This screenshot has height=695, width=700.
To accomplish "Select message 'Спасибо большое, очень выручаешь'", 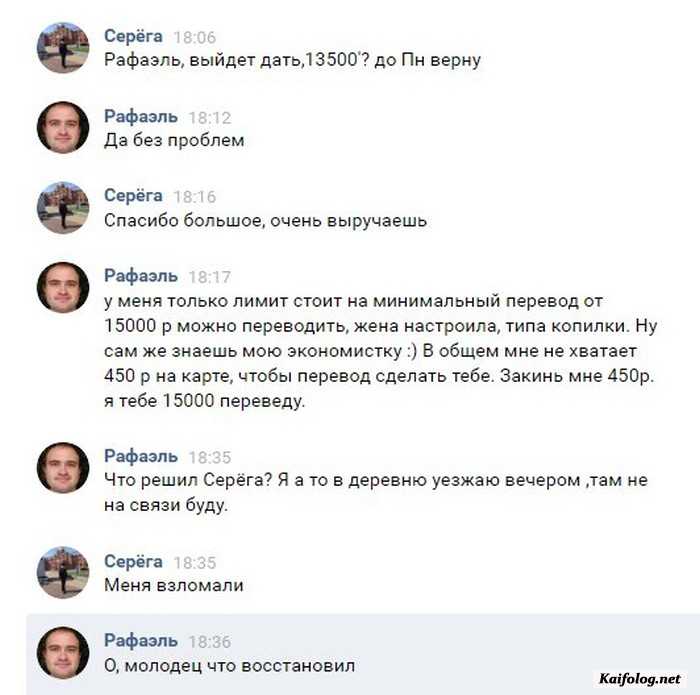I will click(x=265, y=221).
